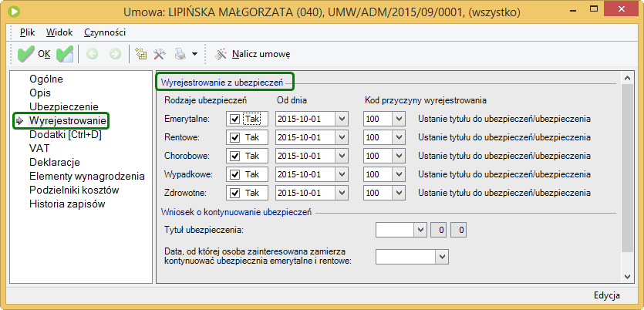Click the printer icon
Screen dimensions: 644x310
(x=180, y=54)
